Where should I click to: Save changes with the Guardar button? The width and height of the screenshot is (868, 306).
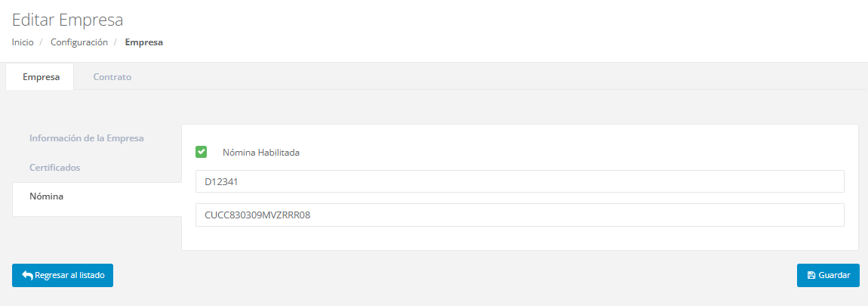[x=828, y=276]
